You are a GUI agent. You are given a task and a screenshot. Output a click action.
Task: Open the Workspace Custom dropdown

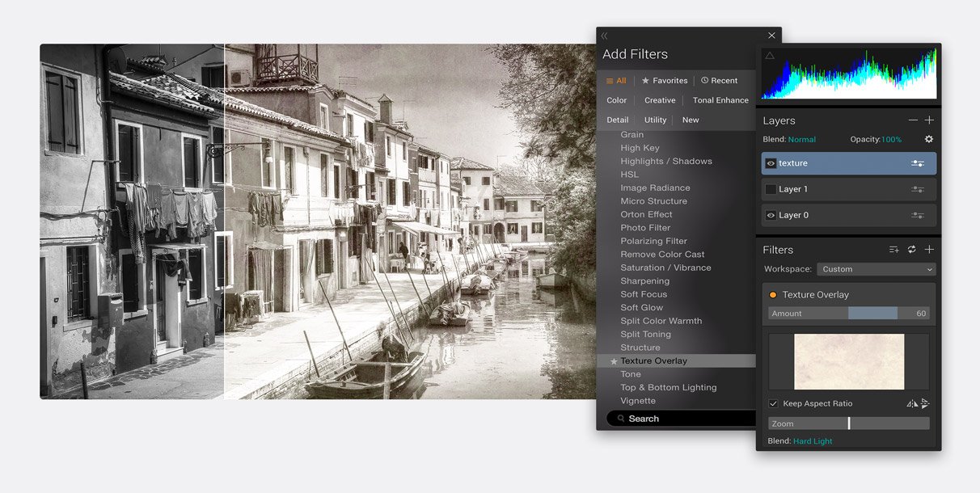[876, 268]
